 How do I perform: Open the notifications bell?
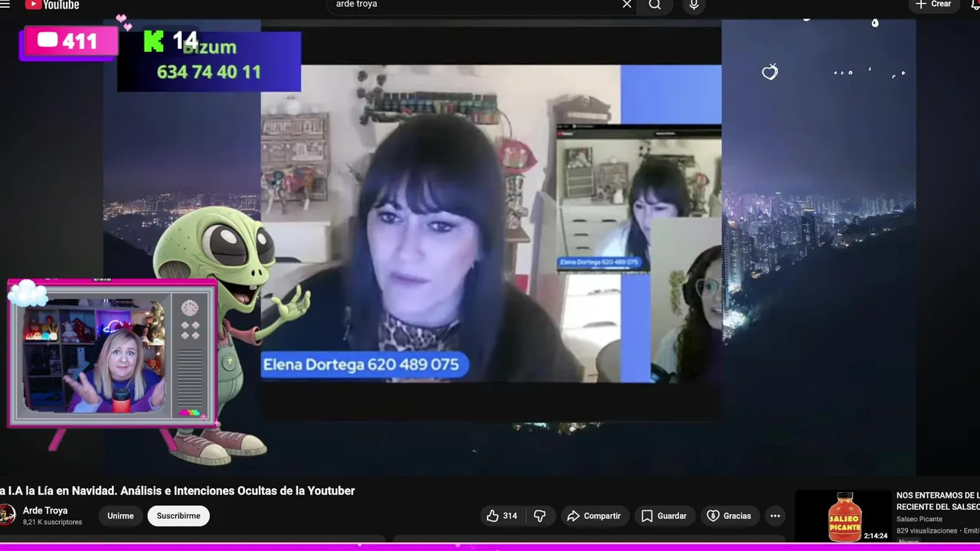coord(975,5)
